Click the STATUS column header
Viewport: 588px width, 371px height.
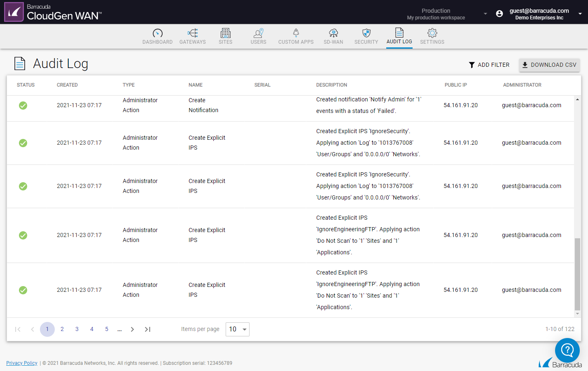(x=26, y=85)
